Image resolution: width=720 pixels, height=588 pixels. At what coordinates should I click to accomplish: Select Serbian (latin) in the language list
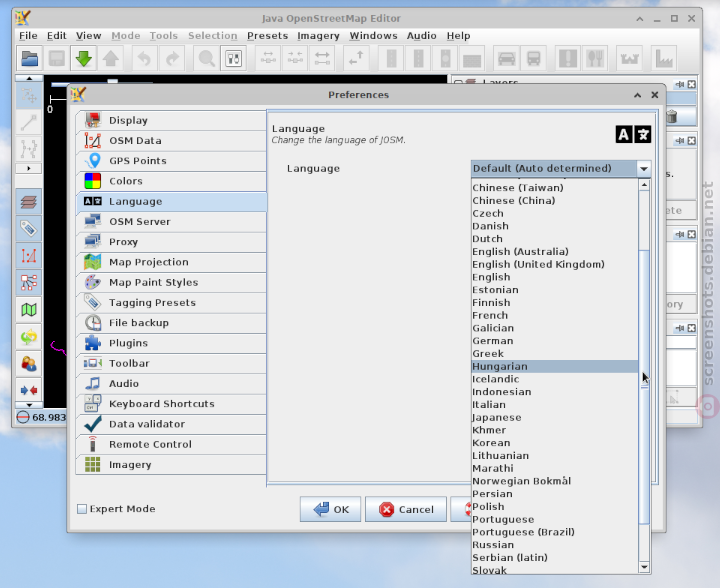click(555, 558)
